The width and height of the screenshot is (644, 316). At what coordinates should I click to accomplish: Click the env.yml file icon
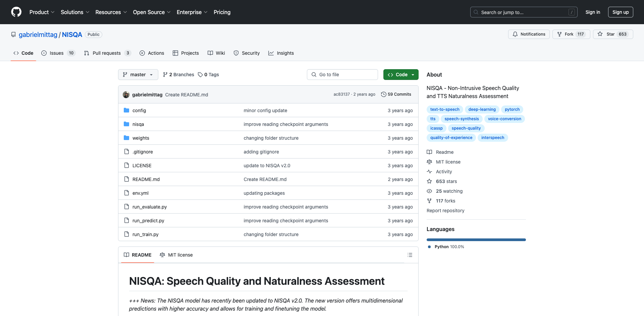click(x=126, y=193)
